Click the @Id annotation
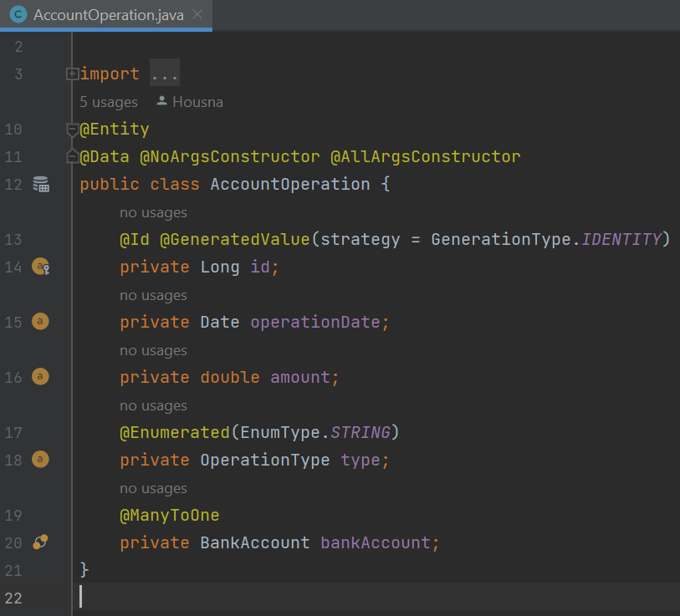The width and height of the screenshot is (680, 616). pos(135,239)
